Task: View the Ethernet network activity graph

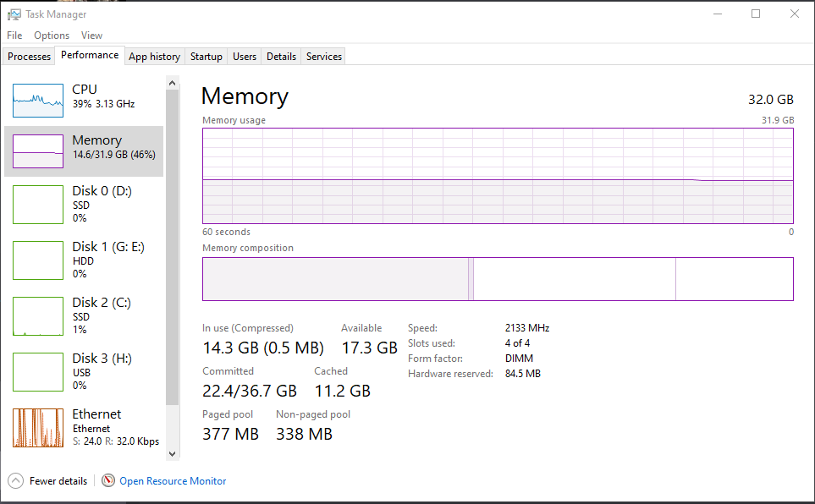Action: click(x=38, y=428)
